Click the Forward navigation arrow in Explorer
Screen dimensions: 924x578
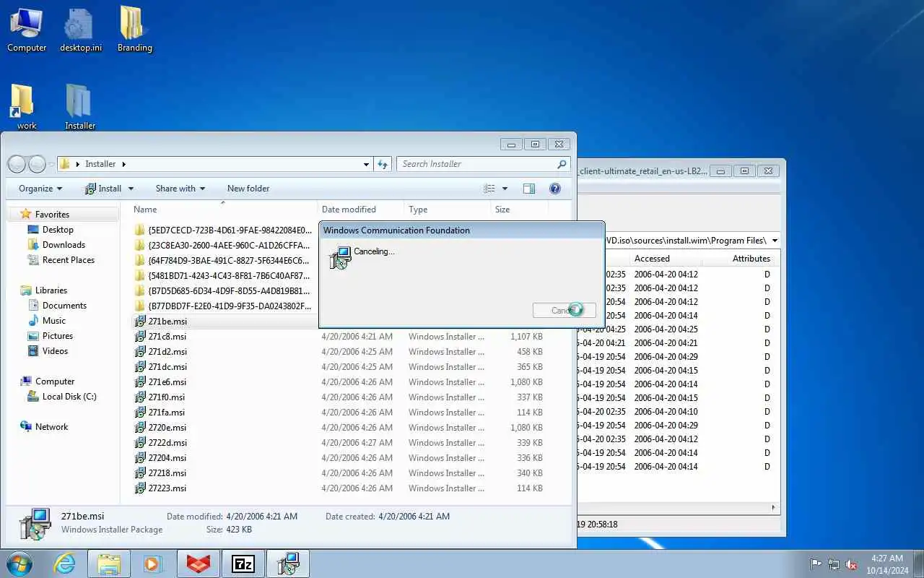point(37,164)
